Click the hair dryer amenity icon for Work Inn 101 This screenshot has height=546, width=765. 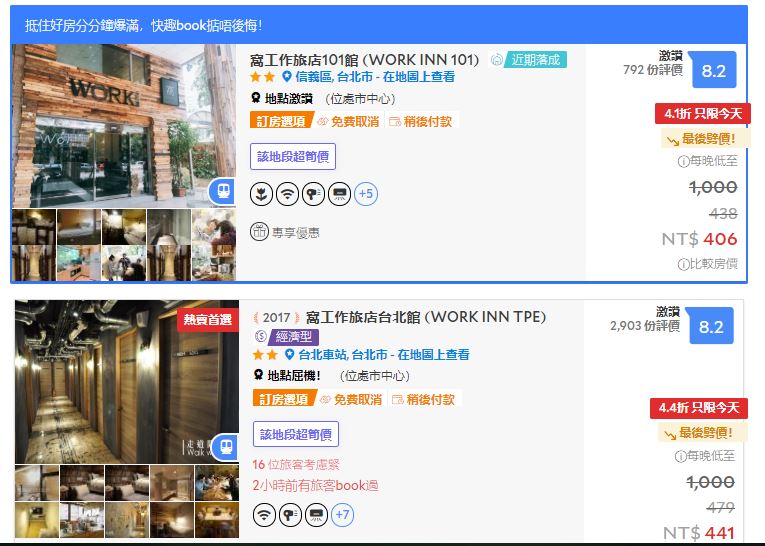313,194
